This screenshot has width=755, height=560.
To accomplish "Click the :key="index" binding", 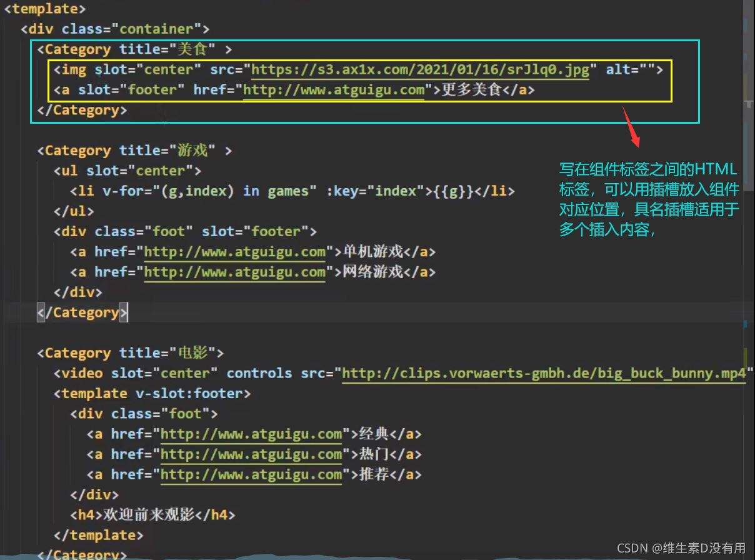I will 375,191.
